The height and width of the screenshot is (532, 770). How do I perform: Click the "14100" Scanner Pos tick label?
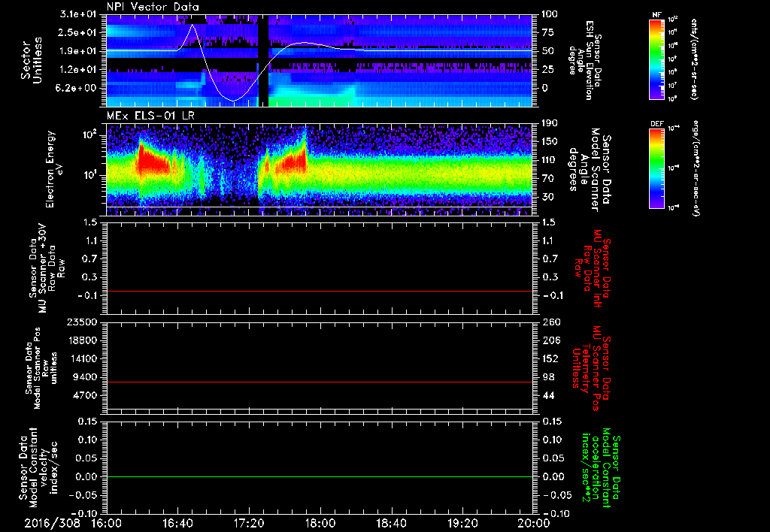click(82, 358)
